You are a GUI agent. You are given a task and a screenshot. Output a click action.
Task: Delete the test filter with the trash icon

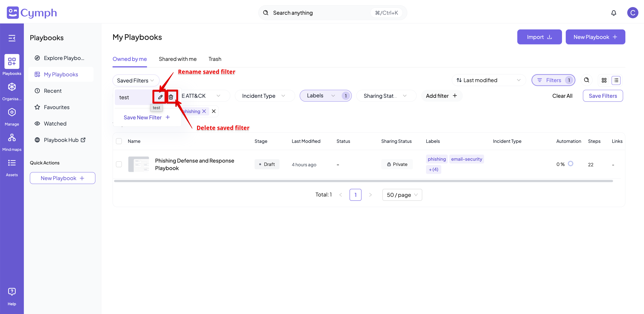(171, 97)
